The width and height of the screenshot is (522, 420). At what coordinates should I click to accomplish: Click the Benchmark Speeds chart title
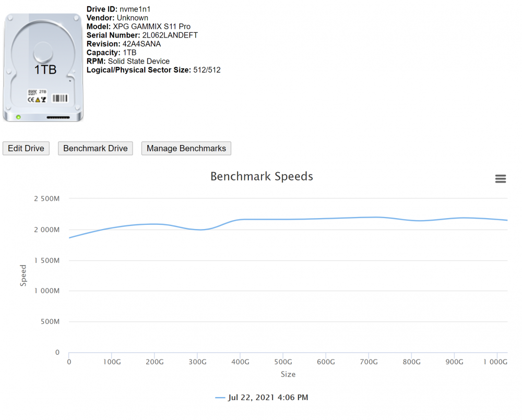point(262,176)
